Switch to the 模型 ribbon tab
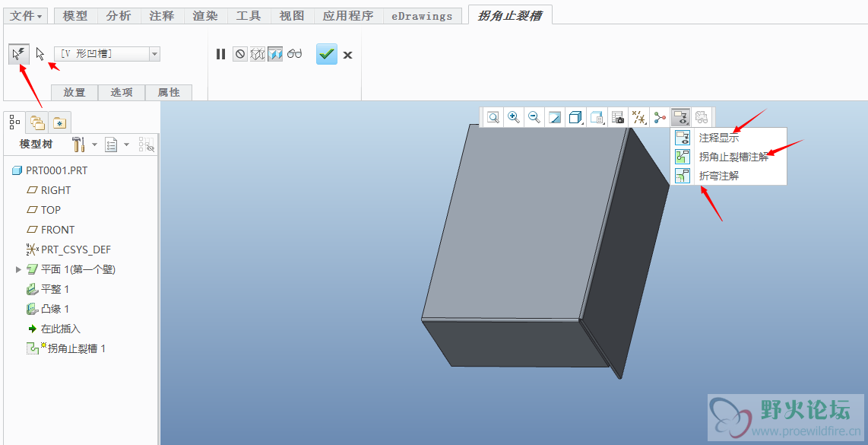 (76, 16)
